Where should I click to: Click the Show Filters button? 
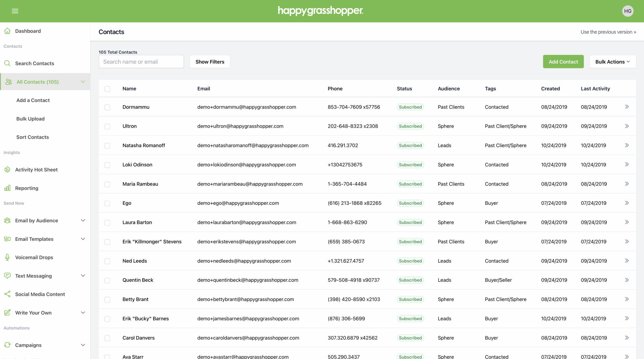(210, 62)
